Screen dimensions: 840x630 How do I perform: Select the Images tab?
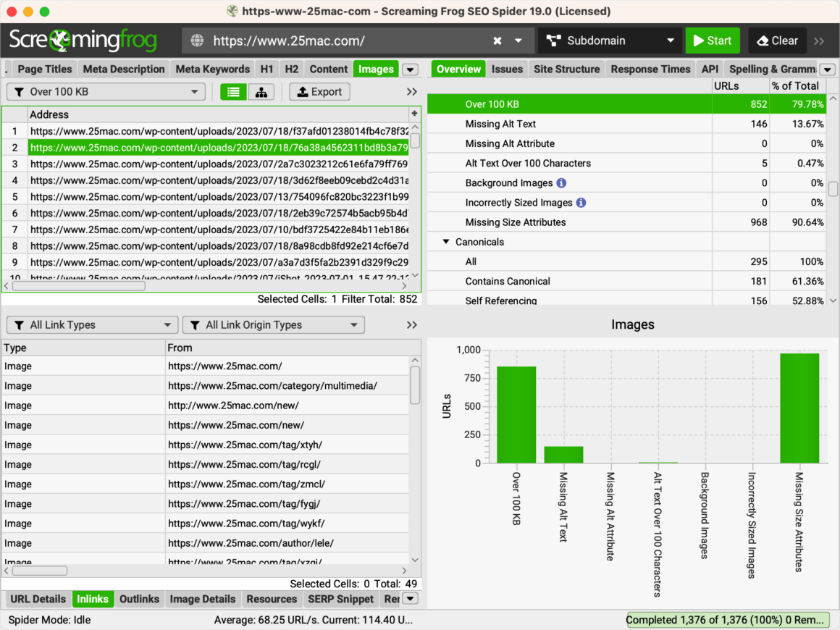click(376, 69)
